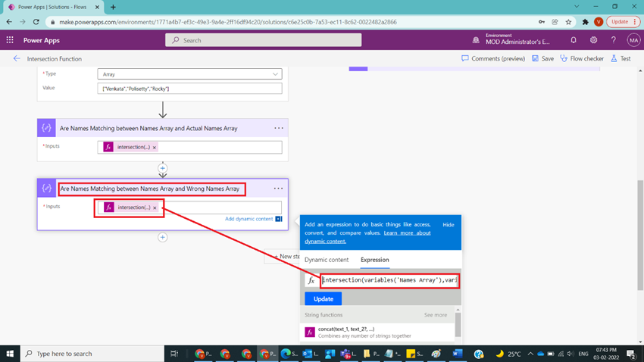Reload the browser page
This screenshot has width=644, height=362.
(x=36, y=22)
